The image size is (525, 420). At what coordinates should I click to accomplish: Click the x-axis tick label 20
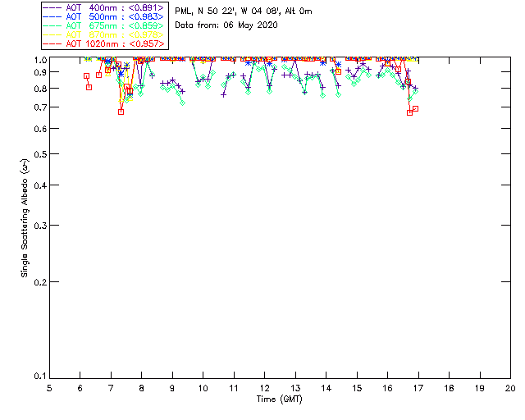(x=509, y=387)
